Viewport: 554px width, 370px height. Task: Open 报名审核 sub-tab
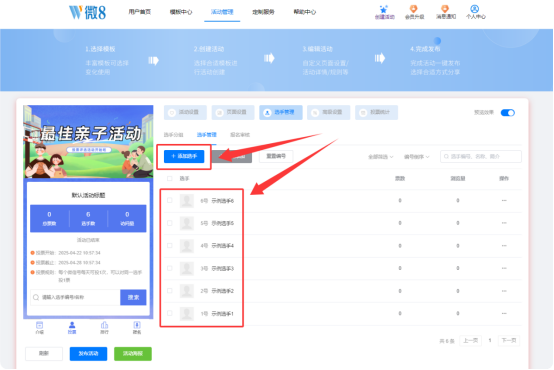[x=240, y=135]
